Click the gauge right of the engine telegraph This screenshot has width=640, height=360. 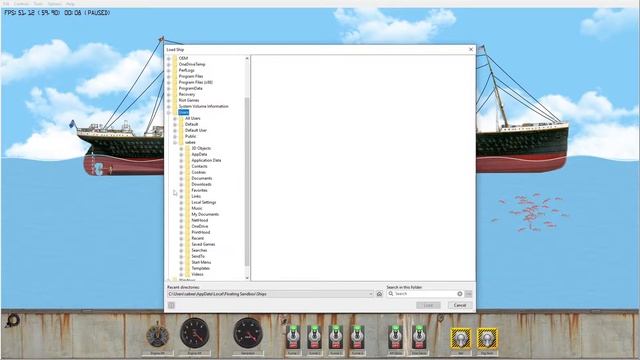(195, 333)
